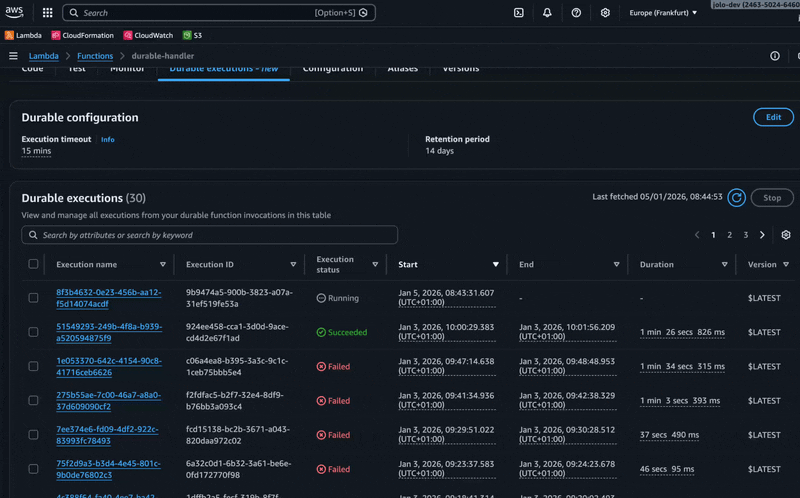
Task: Go to next page of executions
Action: [x=762, y=235]
